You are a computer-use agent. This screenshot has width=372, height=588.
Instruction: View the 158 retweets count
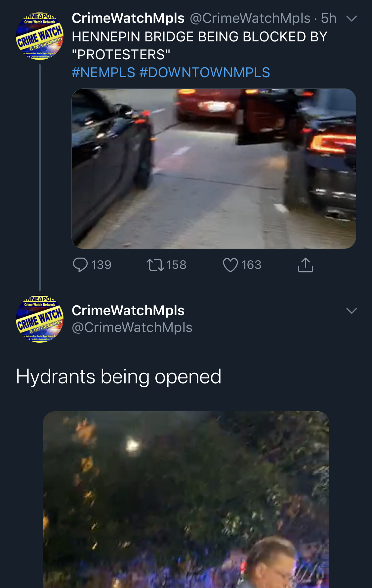(177, 265)
